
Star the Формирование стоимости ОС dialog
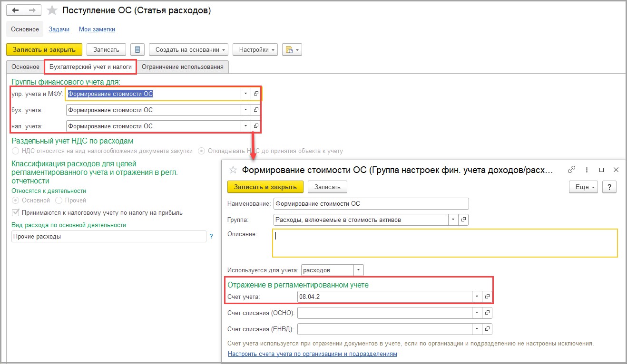click(x=233, y=170)
